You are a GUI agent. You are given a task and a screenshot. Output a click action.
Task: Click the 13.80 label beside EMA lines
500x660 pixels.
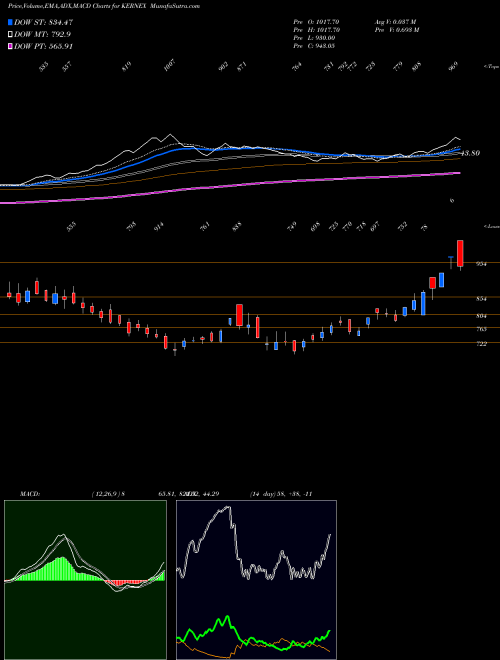pyautogui.click(x=471, y=154)
